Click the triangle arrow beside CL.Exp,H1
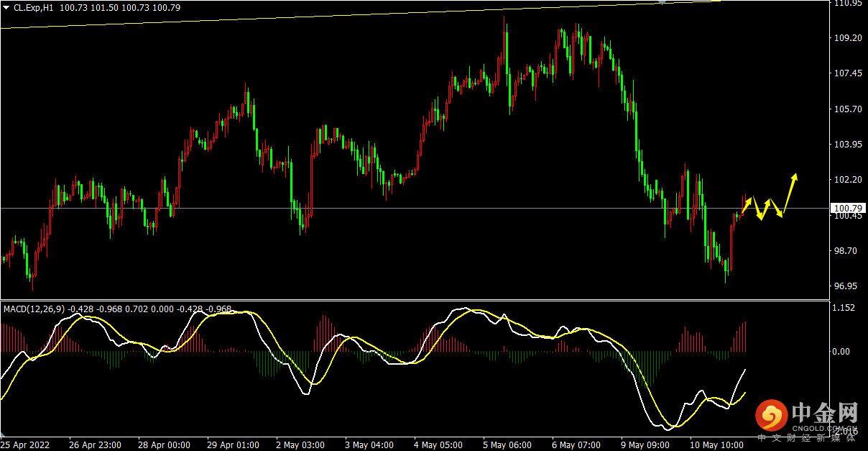The image size is (868, 451). pos(6,7)
